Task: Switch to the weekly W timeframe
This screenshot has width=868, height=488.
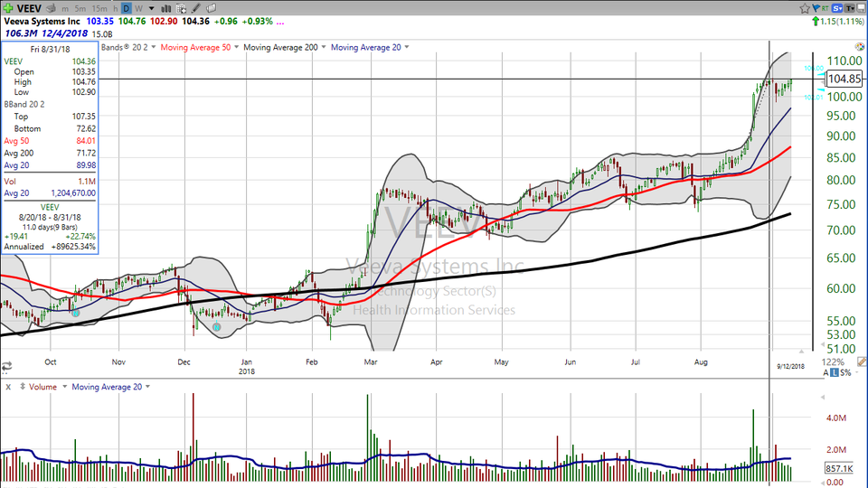Action: (139, 8)
